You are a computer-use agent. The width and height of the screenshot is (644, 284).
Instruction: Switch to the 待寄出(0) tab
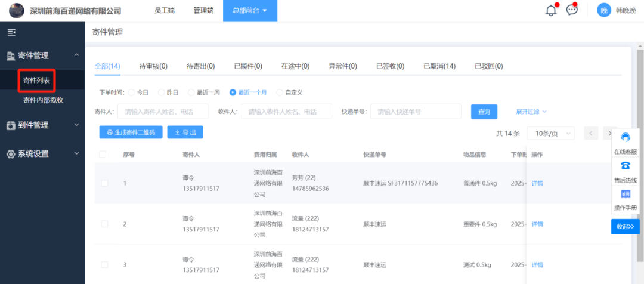[x=201, y=66]
